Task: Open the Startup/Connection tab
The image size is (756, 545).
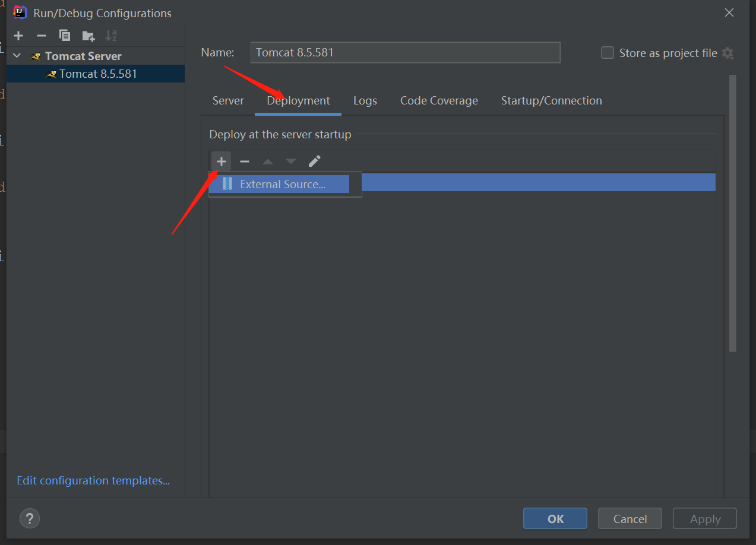Action: [x=551, y=100]
